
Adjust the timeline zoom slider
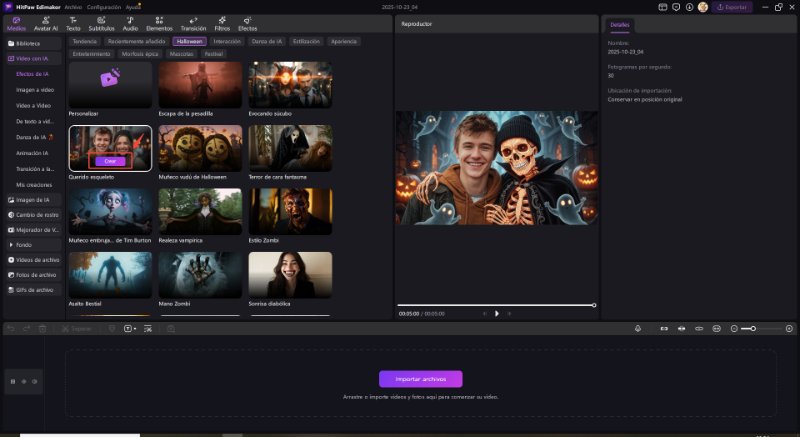click(754, 328)
